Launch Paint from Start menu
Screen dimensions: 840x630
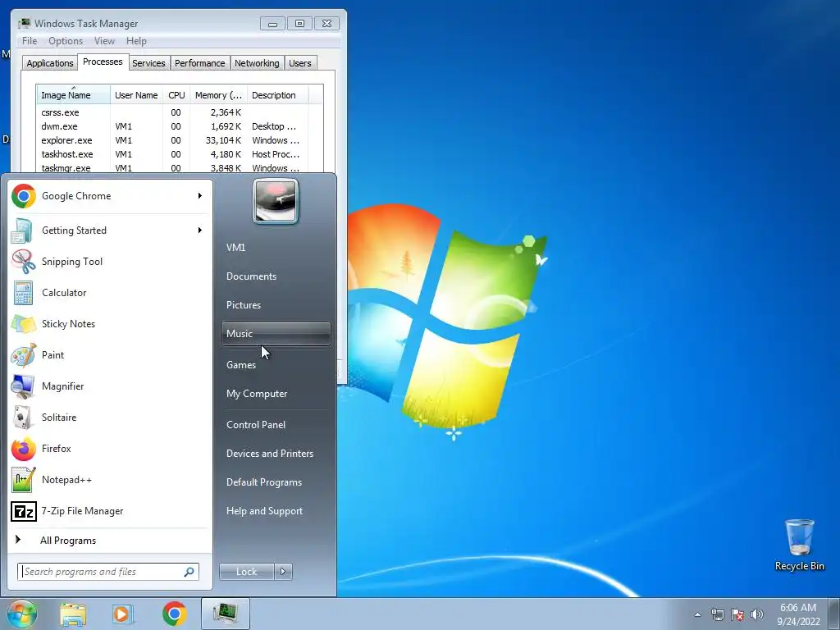[110, 354]
